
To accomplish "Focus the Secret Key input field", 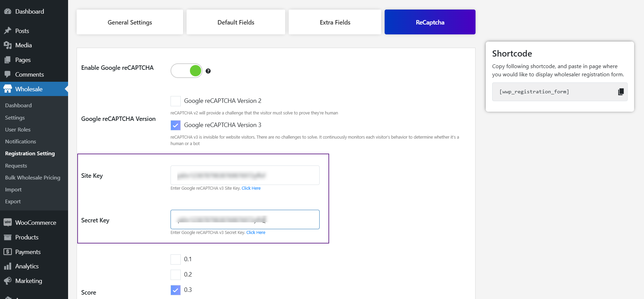I will pyautogui.click(x=245, y=219).
